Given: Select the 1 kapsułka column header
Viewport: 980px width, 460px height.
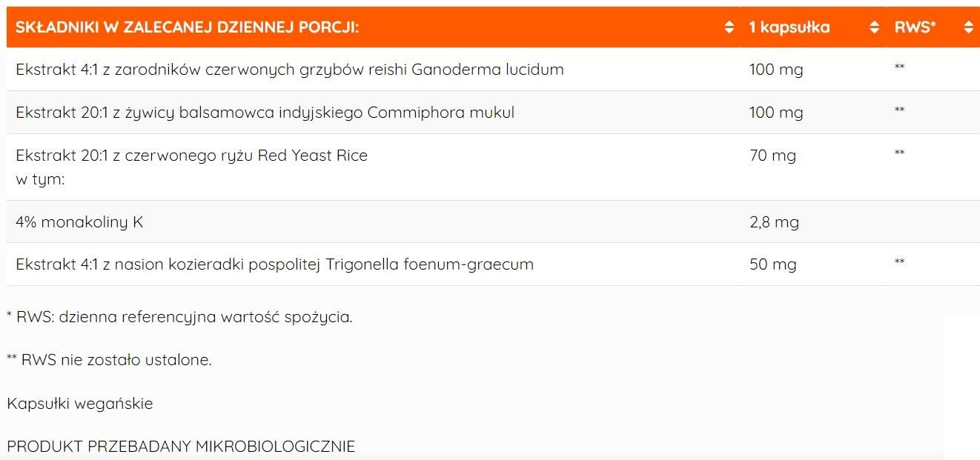Looking at the screenshot, I should (790, 26).
